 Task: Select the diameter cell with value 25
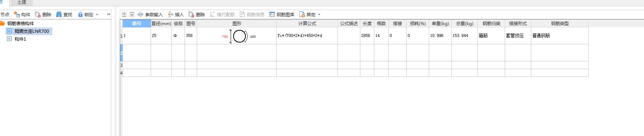click(161, 36)
